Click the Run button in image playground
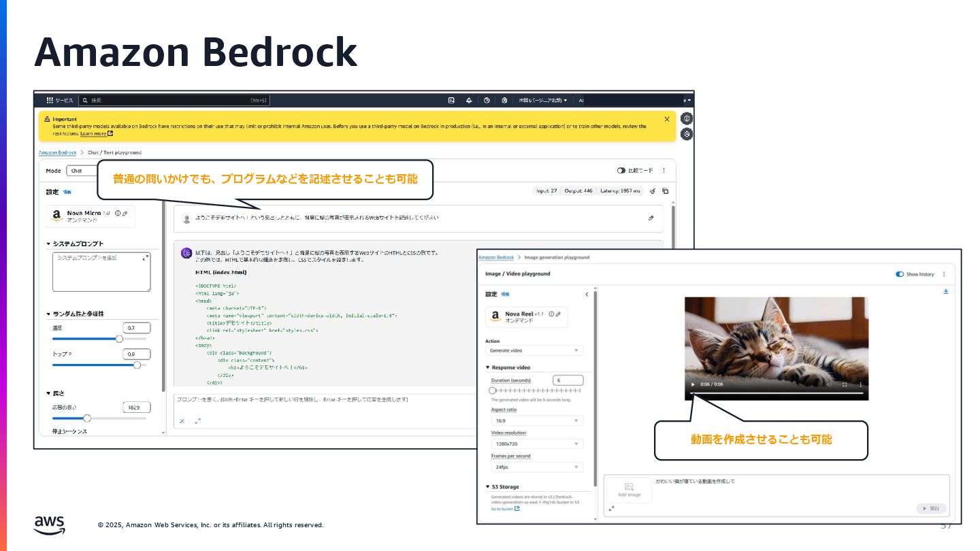The height and width of the screenshot is (551, 980). click(x=931, y=508)
